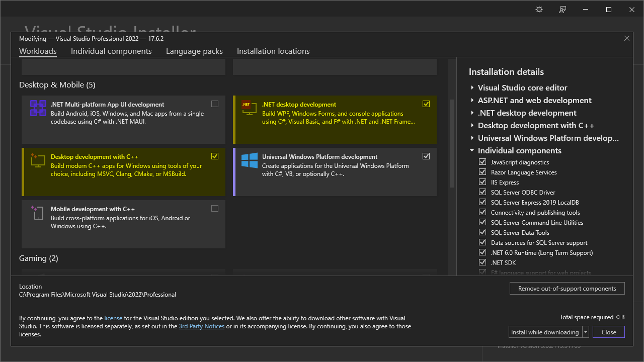Click the workloads list vertical scrollbar
644x362 pixels.
pyautogui.click(x=451, y=143)
